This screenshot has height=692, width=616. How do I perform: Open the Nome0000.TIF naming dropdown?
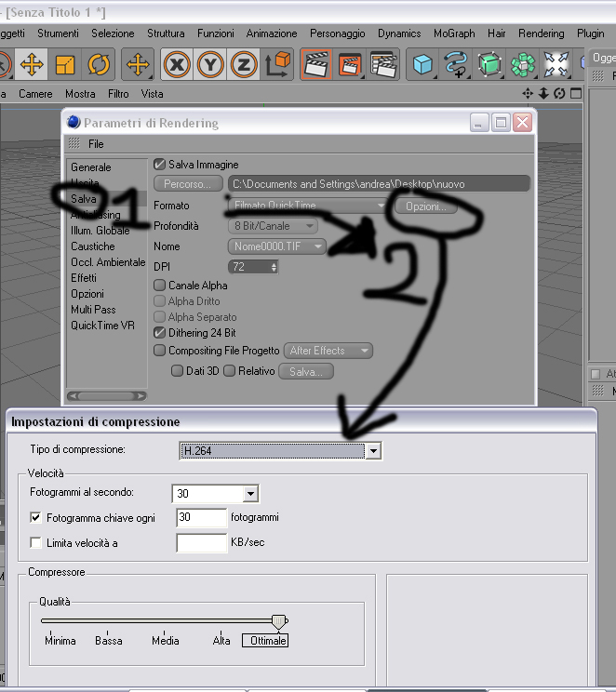click(277, 246)
